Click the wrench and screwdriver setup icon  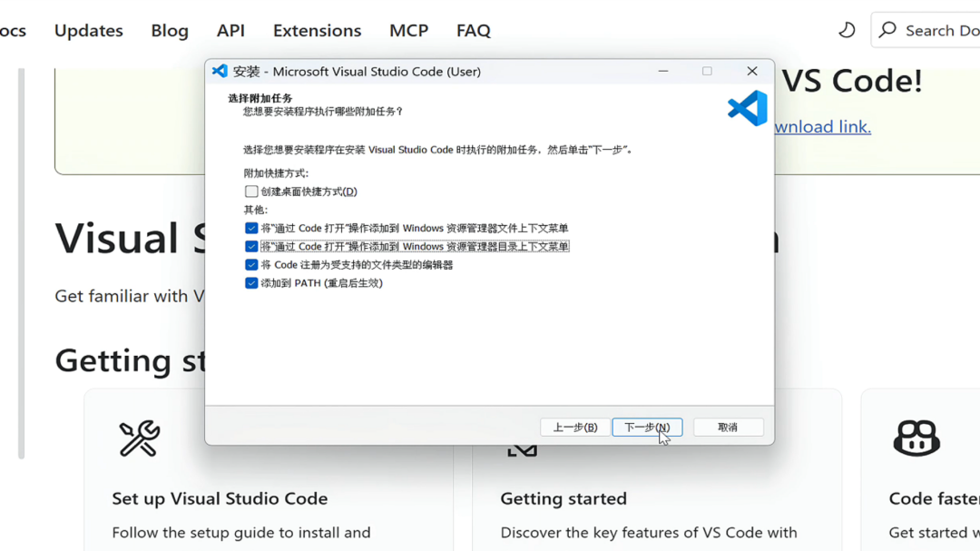[x=139, y=438]
